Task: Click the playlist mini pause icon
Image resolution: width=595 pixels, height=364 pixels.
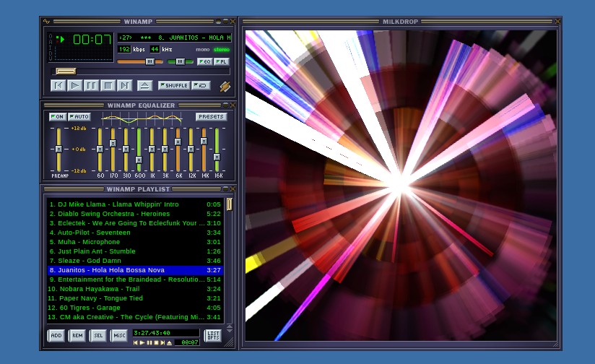Action: [149, 343]
